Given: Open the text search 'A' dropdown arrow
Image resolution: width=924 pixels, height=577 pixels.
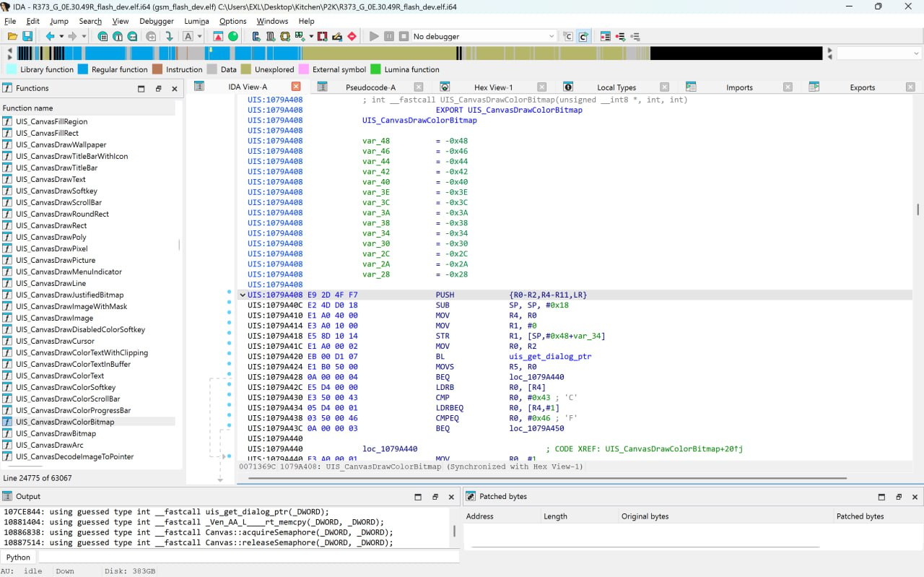Looking at the screenshot, I should (x=200, y=36).
